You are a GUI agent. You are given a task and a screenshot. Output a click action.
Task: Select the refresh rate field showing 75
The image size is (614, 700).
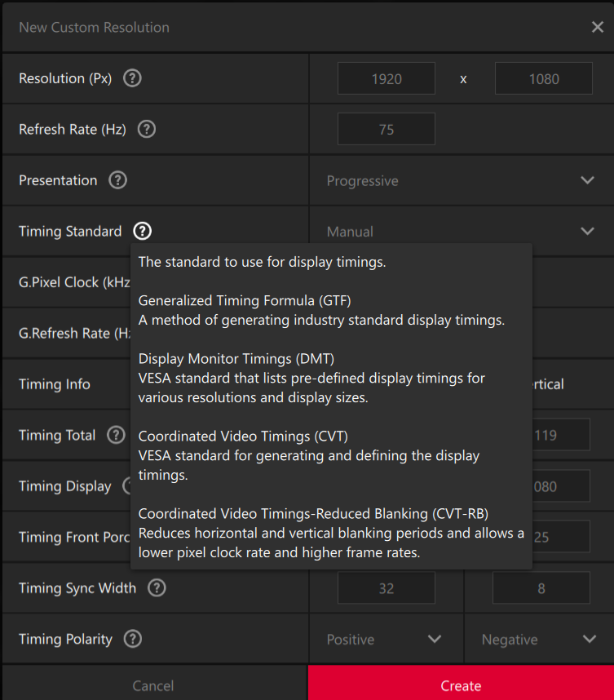pos(386,130)
